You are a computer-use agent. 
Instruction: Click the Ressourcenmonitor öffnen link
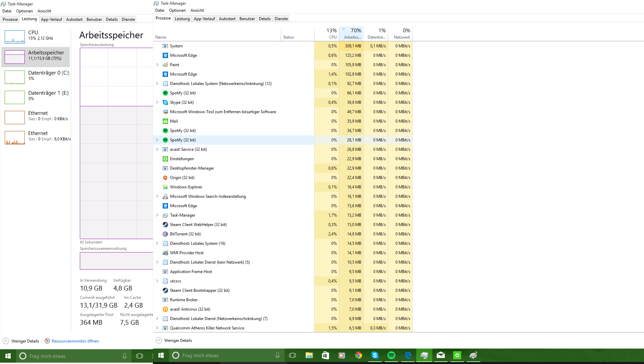pyautogui.click(x=75, y=341)
